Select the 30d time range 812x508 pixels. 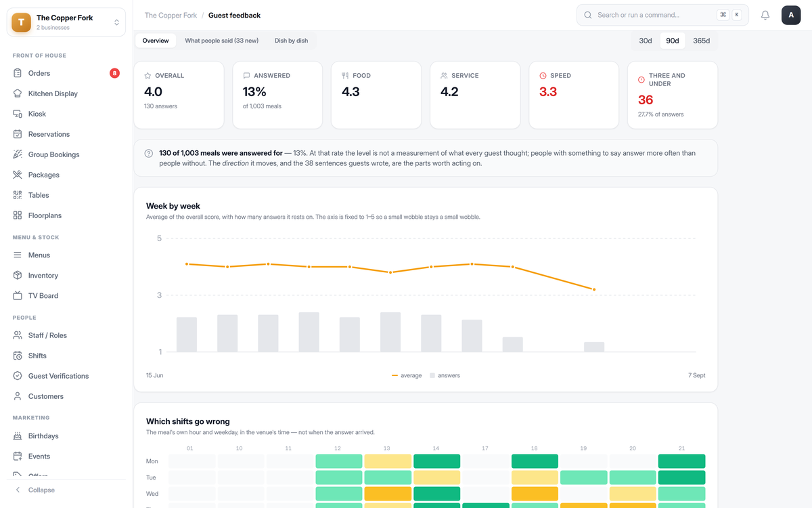(x=646, y=41)
